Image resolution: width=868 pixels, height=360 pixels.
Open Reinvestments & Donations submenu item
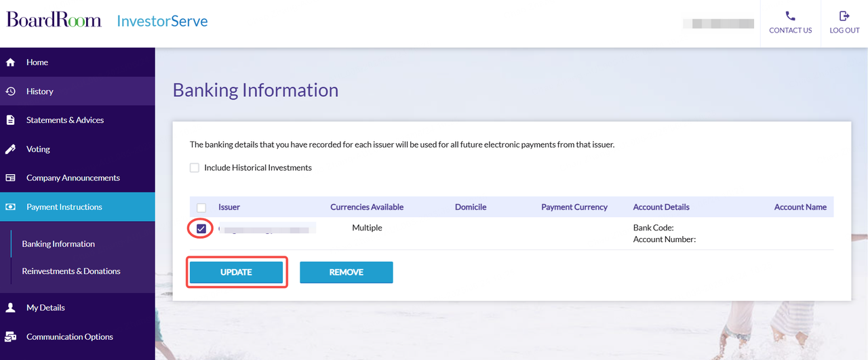tap(71, 271)
